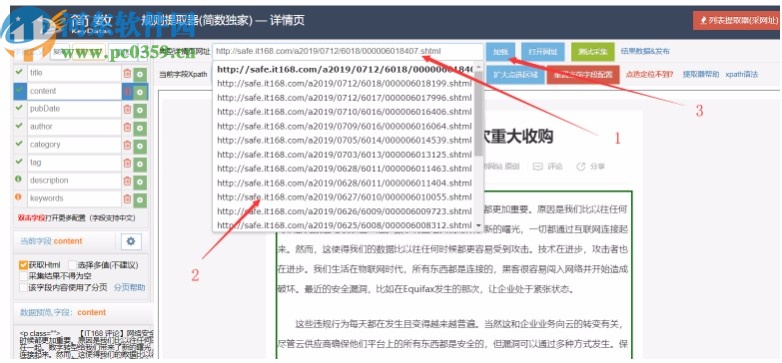
Task: Select URL ending 000006011404.shtml from dropdown
Action: [344, 183]
